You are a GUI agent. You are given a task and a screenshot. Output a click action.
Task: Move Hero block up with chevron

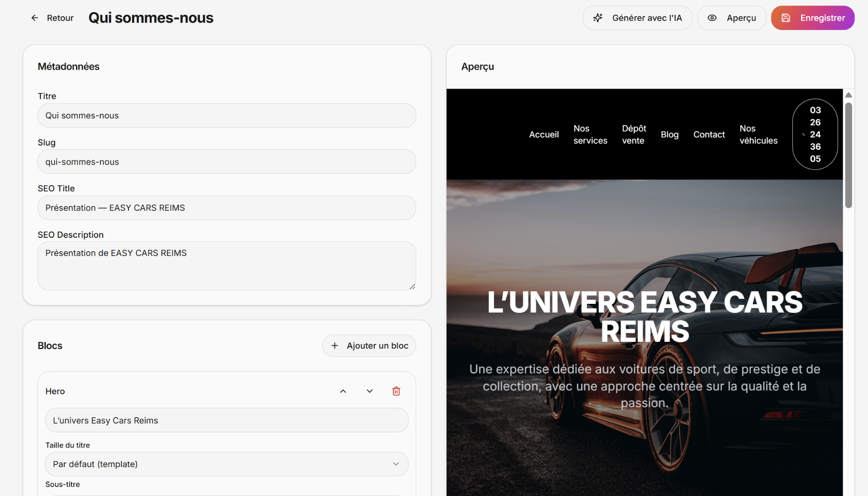[343, 391]
